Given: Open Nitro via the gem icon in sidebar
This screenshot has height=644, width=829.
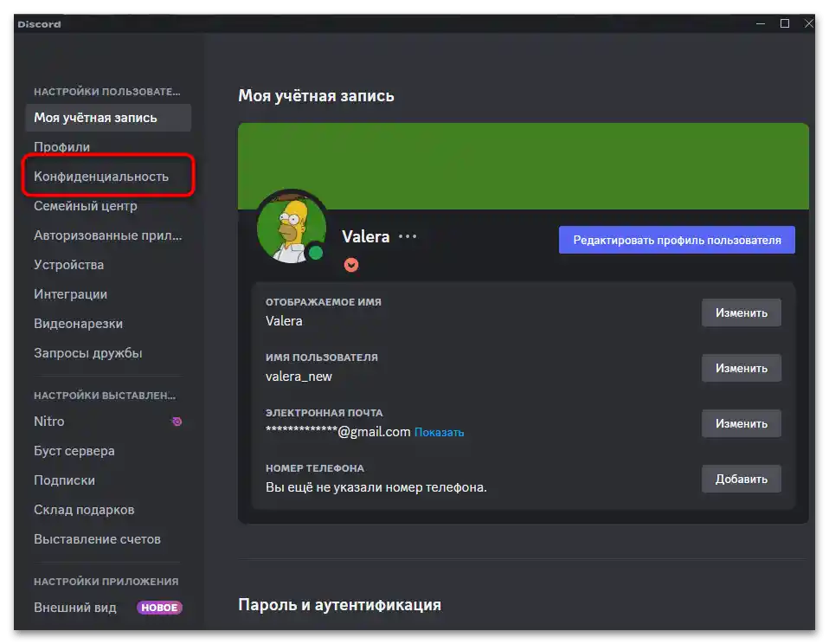Looking at the screenshot, I should coord(177,422).
